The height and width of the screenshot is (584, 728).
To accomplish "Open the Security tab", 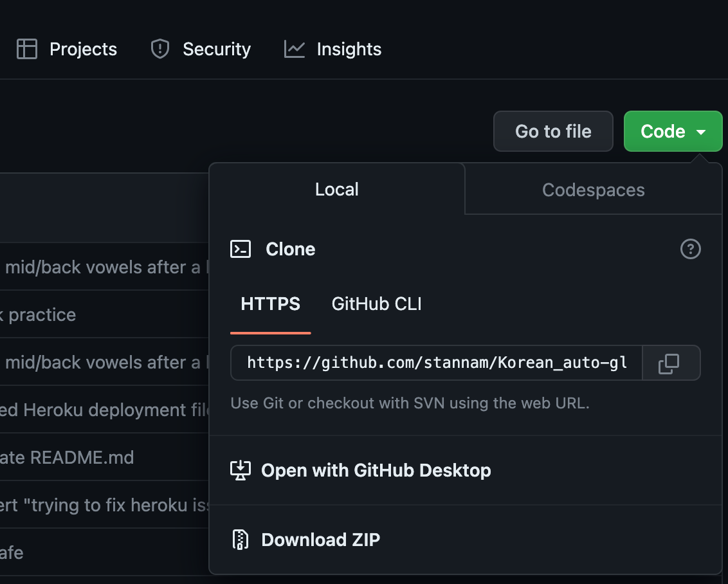I will 201,50.
